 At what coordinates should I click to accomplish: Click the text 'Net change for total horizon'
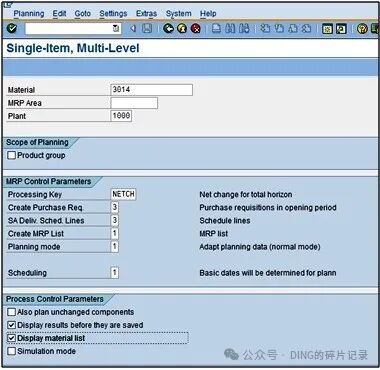point(246,194)
